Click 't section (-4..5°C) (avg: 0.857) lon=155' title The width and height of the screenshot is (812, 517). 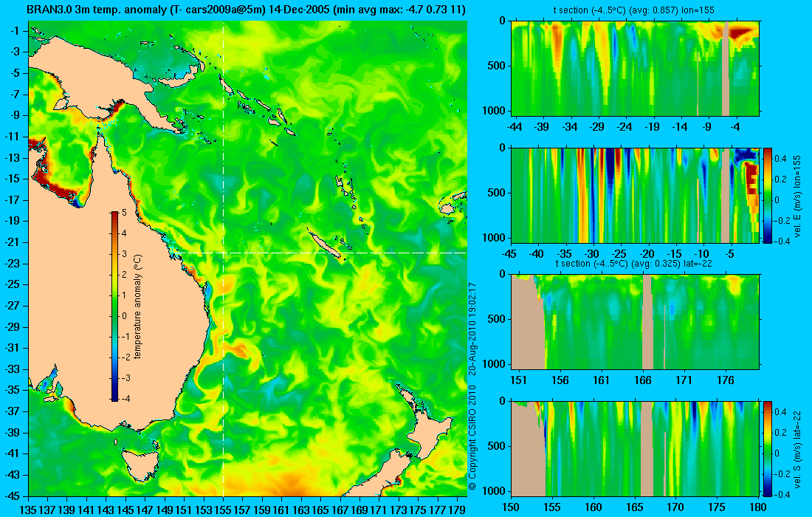coord(636,10)
